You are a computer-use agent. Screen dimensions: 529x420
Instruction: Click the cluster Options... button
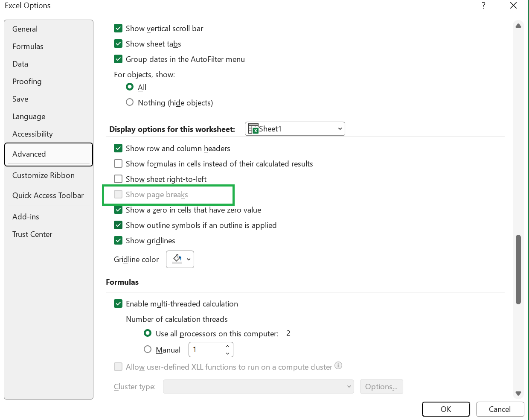[x=381, y=387]
